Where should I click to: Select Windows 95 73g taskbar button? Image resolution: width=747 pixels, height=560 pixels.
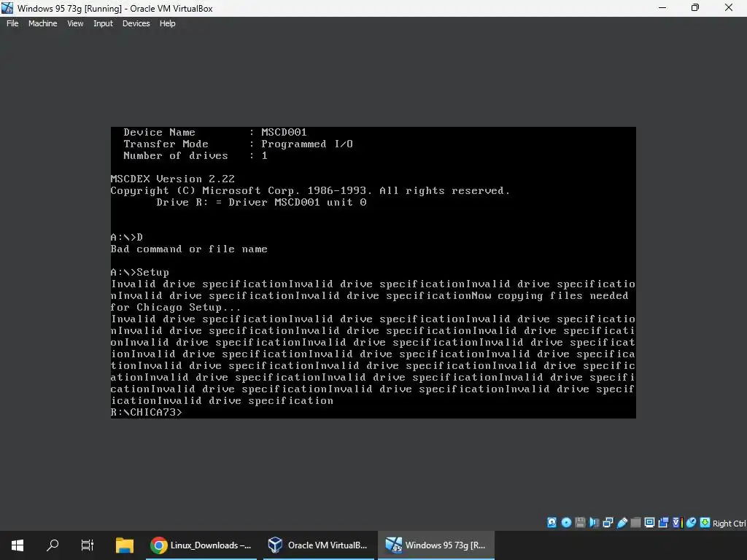(436, 545)
